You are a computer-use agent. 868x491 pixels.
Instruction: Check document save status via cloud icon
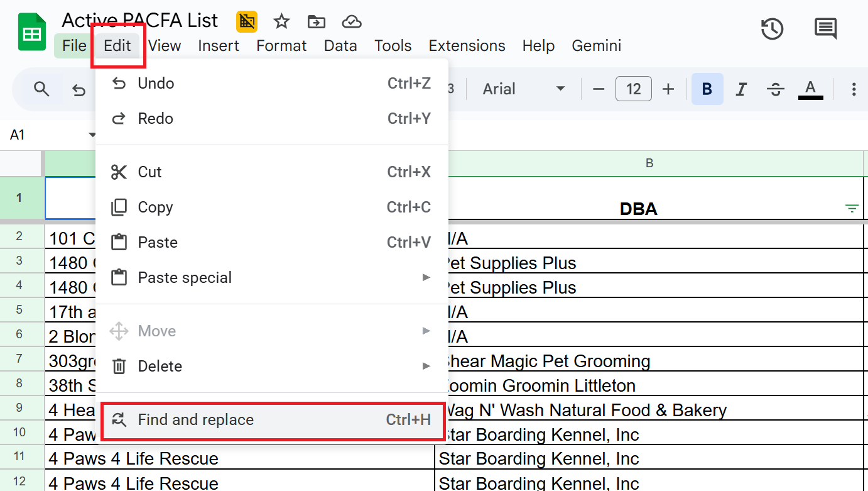[351, 21]
